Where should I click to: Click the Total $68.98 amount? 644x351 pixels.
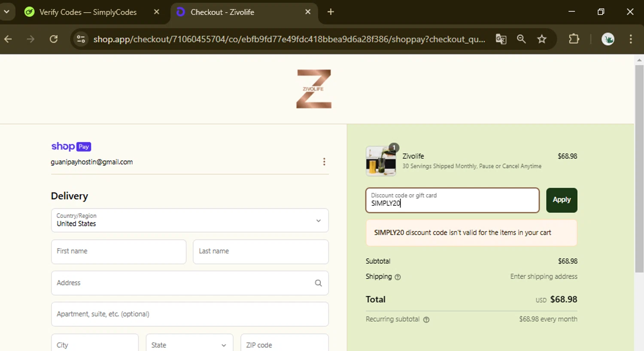564,299
